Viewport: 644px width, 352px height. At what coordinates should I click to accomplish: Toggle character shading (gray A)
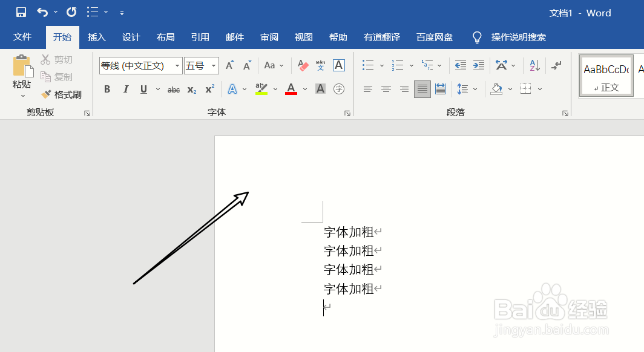click(x=320, y=89)
